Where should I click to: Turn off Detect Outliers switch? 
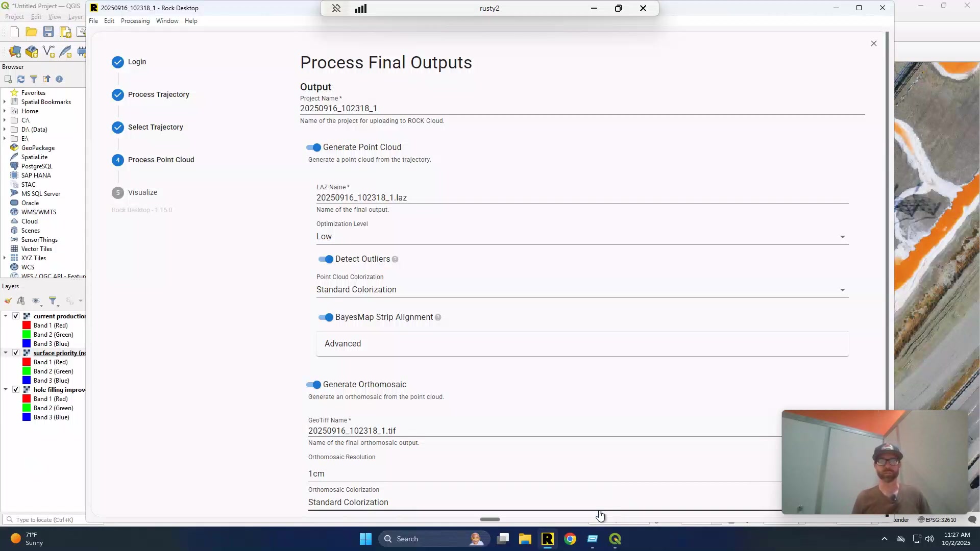[326, 259]
